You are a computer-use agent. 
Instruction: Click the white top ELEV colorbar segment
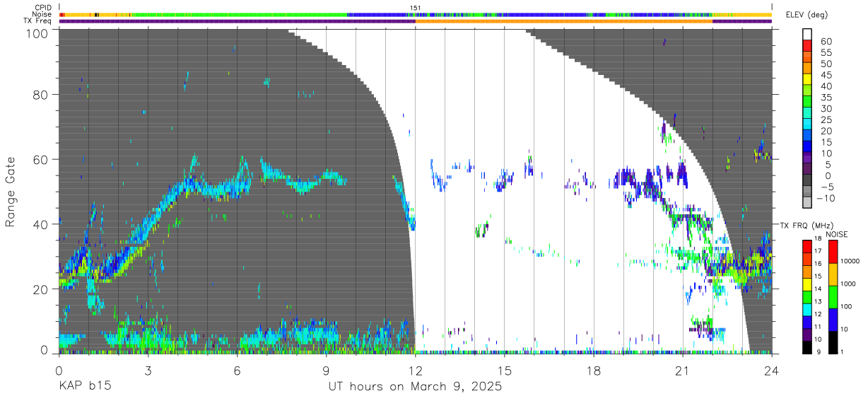(807, 35)
